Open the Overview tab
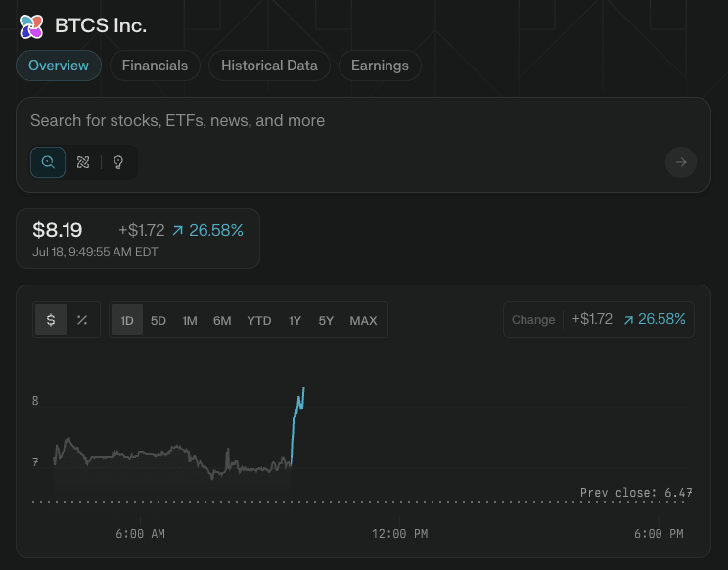Screen dimensions: 728x570 point(59,66)
